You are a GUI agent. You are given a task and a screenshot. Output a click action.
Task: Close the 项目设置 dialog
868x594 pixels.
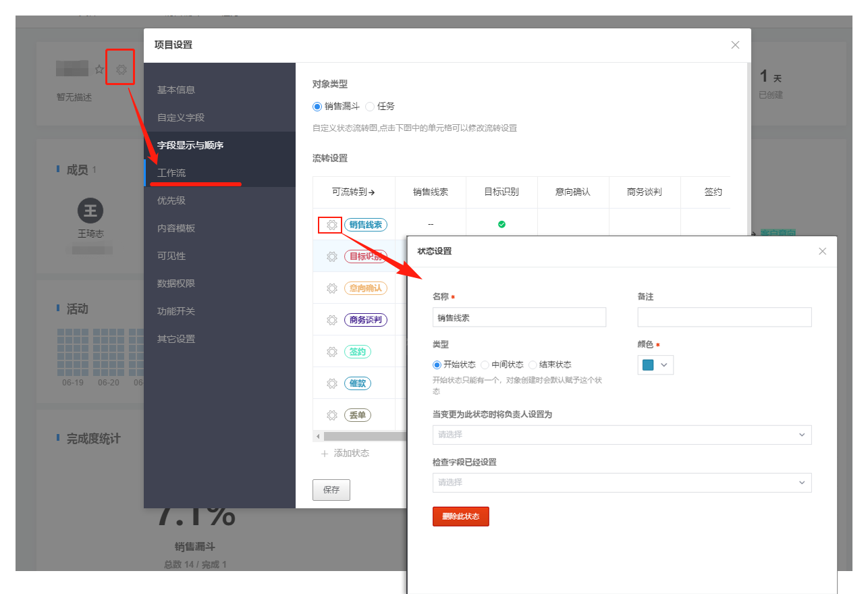tap(735, 45)
